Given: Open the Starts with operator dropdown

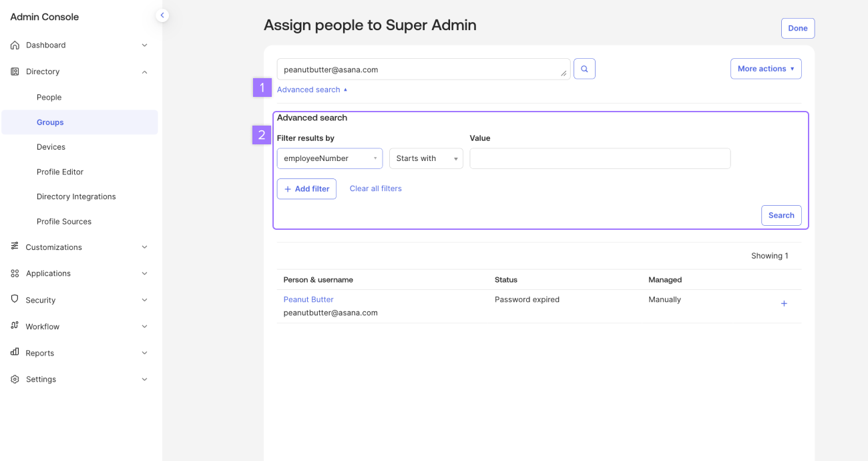Looking at the screenshot, I should coord(426,158).
